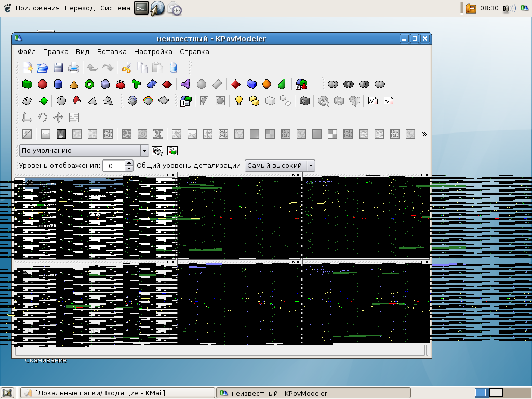Show hidden toolbar items via » chevron
The image size is (532, 399).
[424, 134]
